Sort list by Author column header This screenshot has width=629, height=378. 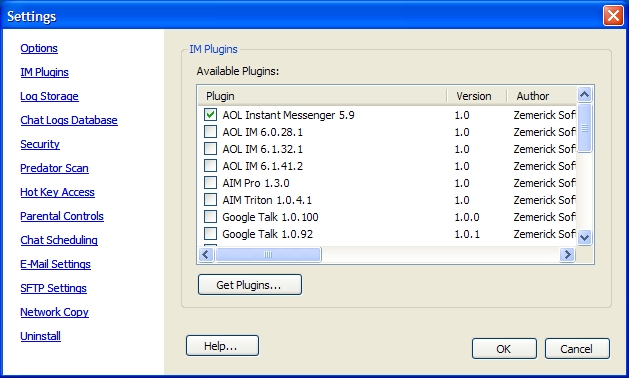542,96
